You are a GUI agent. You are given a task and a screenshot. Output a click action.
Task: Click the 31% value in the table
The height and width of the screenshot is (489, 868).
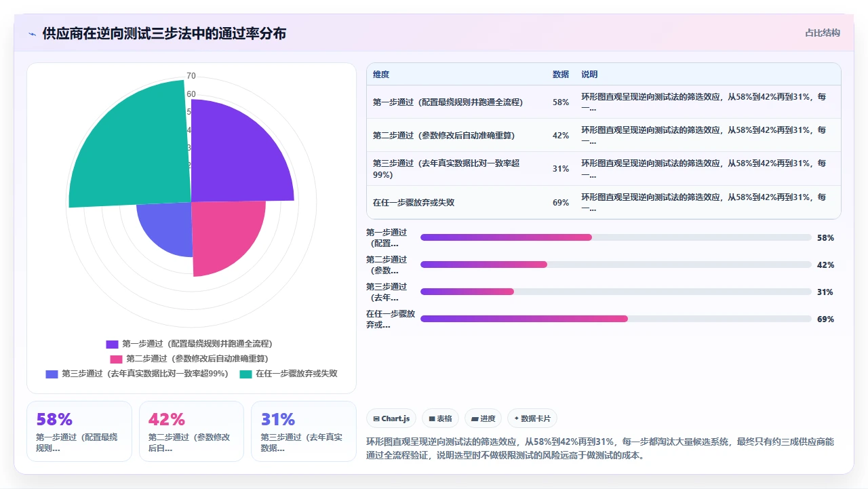pyautogui.click(x=561, y=169)
